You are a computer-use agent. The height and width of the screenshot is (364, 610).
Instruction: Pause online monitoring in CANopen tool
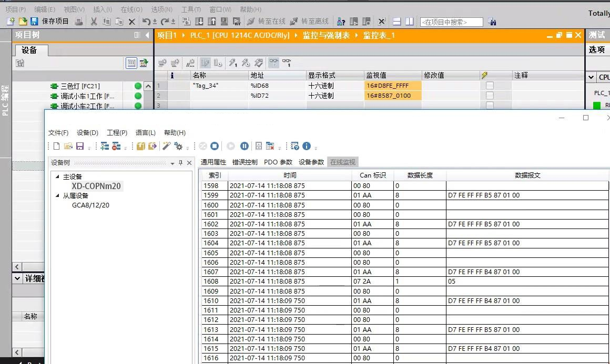[243, 147]
